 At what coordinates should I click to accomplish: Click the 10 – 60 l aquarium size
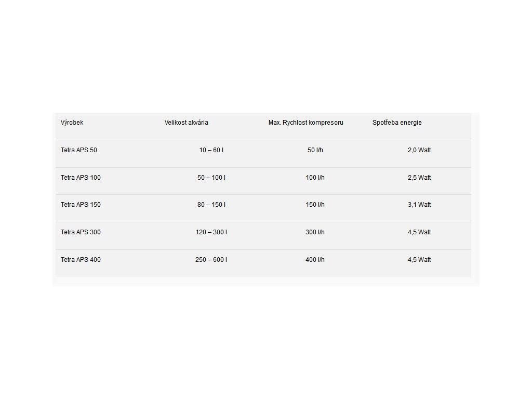(x=211, y=150)
